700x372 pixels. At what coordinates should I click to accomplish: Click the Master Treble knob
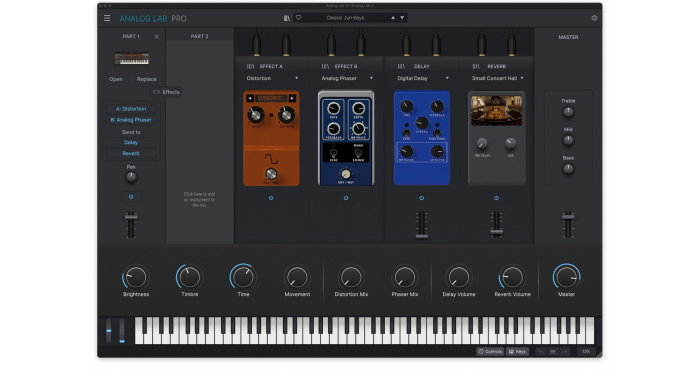(568, 112)
